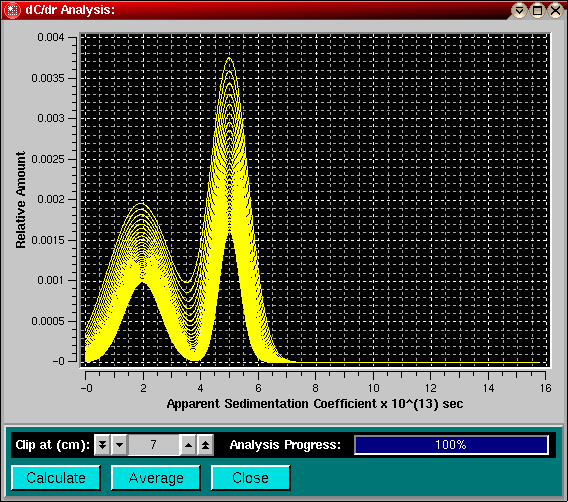568x502 pixels.
Task: Click the lower yellow peak near coefficient 2
Action: (x=141, y=246)
